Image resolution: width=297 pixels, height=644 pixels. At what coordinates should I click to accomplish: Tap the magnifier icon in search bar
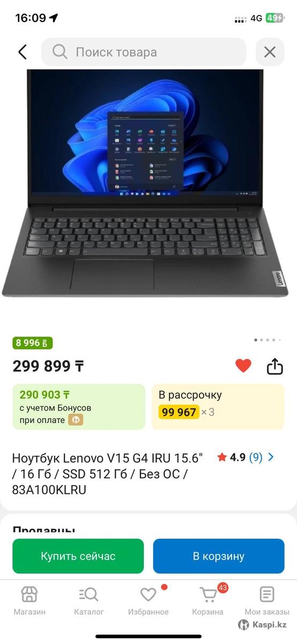click(x=60, y=52)
